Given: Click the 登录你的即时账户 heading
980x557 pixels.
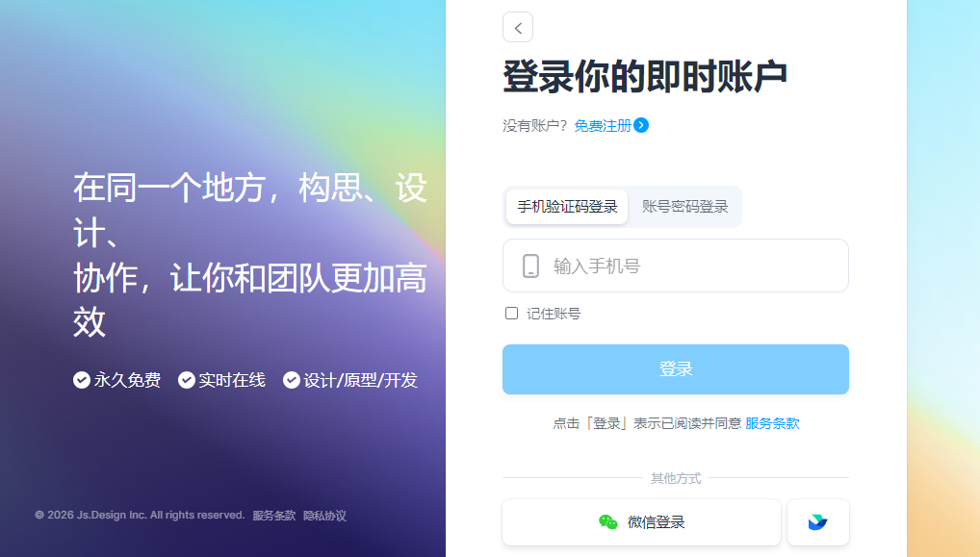Looking at the screenshot, I should [x=644, y=77].
